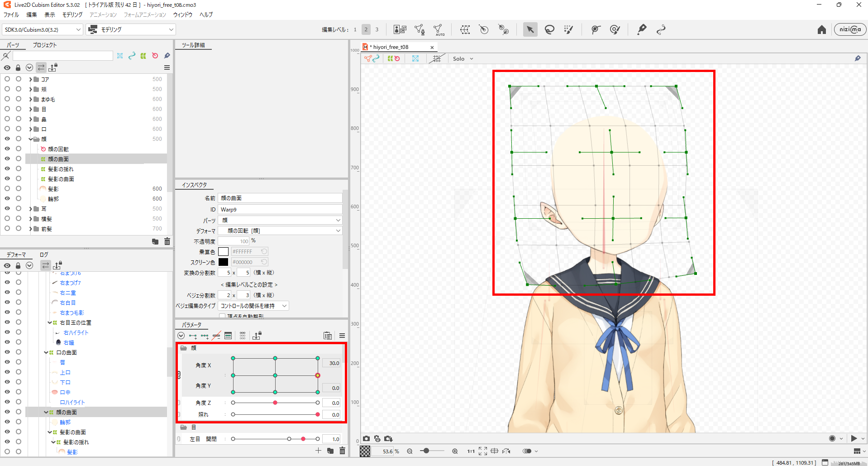Viewport: 868px width, 466px height.
Task: Open the ベジェ編集のタイプ dropdown
Action: click(x=253, y=306)
